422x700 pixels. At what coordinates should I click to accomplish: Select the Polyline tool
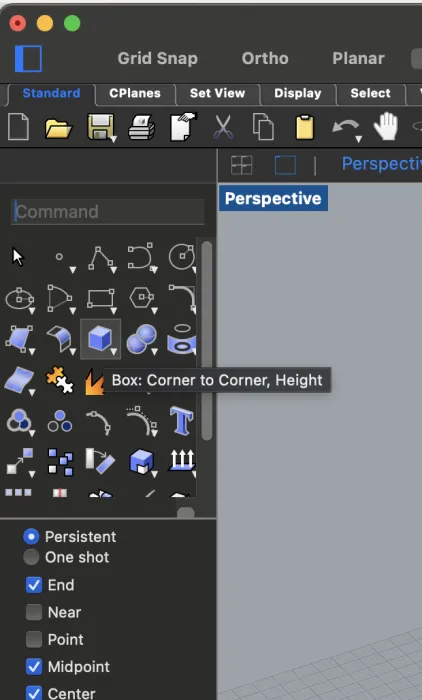coord(100,257)
